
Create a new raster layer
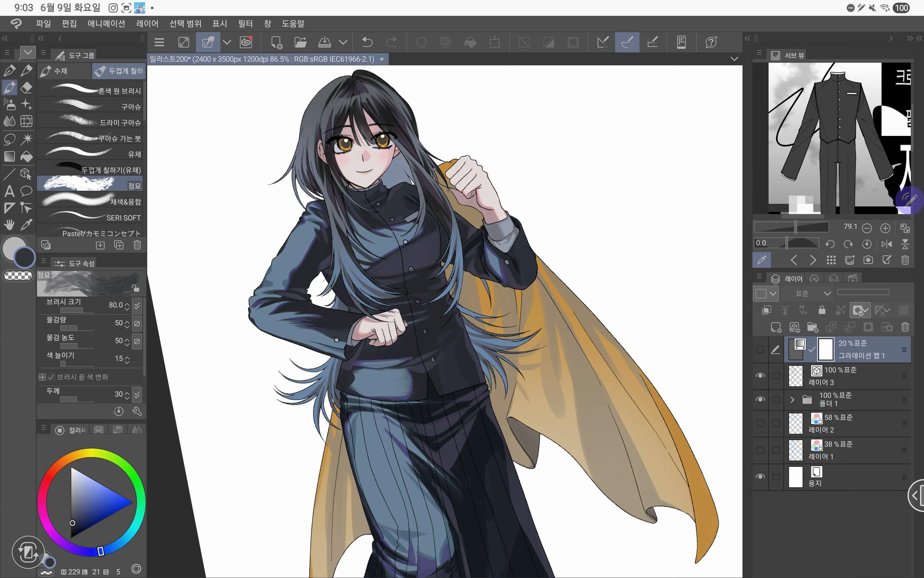pyautogui.click(x=776, y=327)
